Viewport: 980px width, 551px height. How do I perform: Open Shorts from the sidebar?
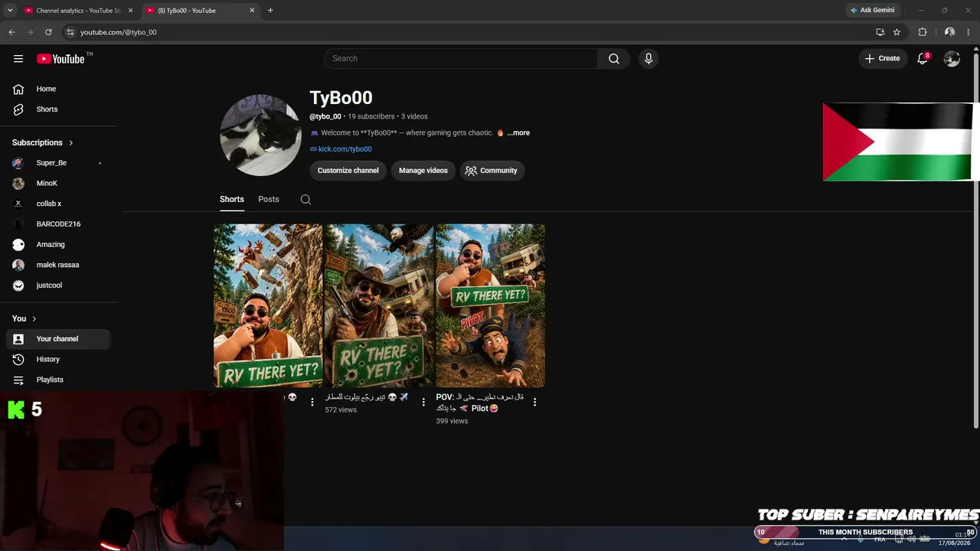click(58, 109)
